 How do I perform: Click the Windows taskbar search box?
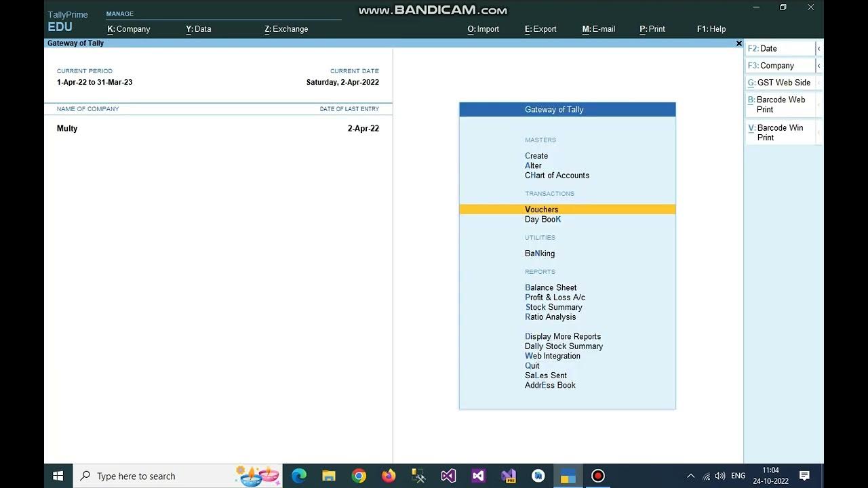177,476
